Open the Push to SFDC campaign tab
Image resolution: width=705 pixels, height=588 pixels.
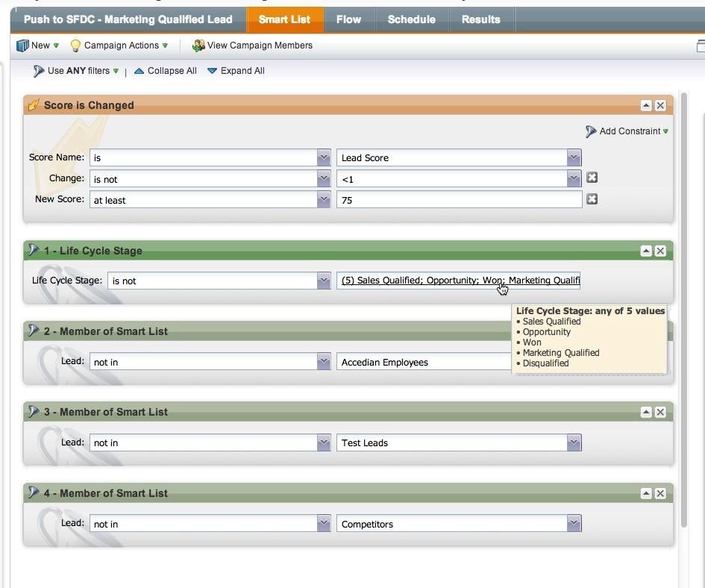(x=128, y=20)
